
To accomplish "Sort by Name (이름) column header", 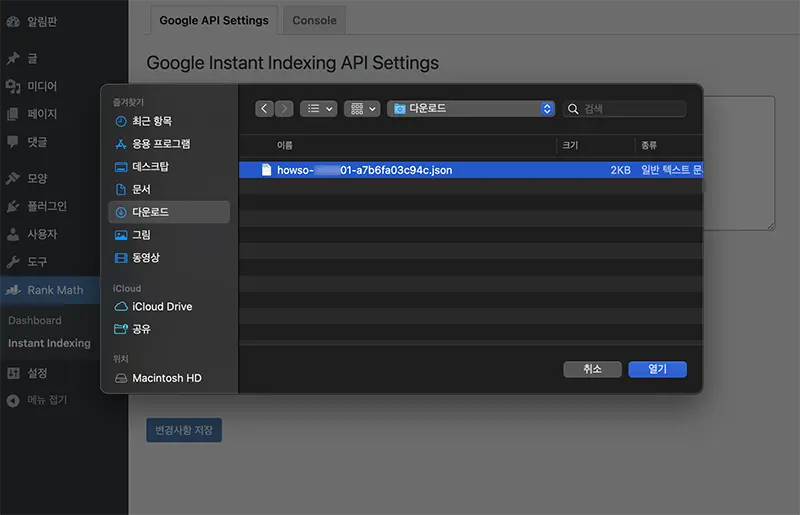I will (285, 145).
